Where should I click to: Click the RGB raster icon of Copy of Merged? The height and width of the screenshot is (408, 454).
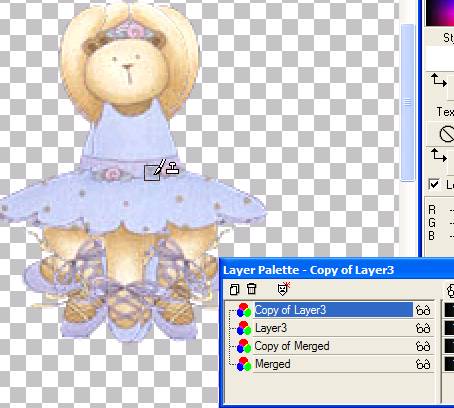[244, 346]
